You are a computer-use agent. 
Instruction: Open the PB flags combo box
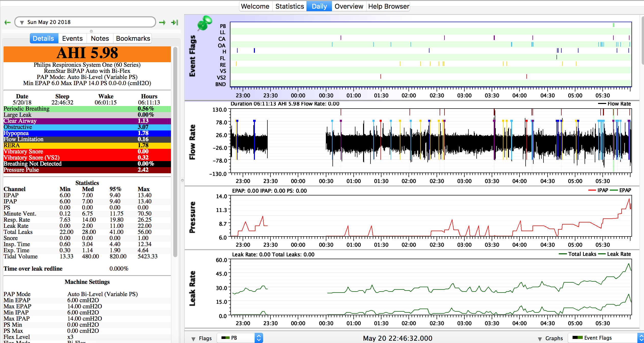point(240,338)
